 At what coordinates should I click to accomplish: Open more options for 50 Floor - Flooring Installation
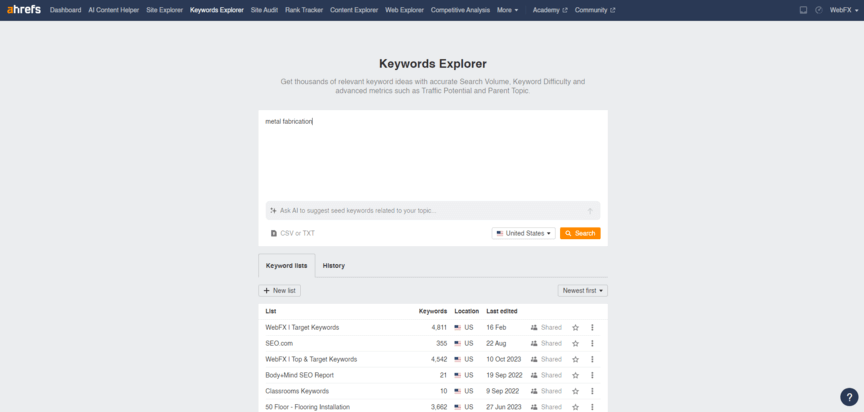pos(592,407)
